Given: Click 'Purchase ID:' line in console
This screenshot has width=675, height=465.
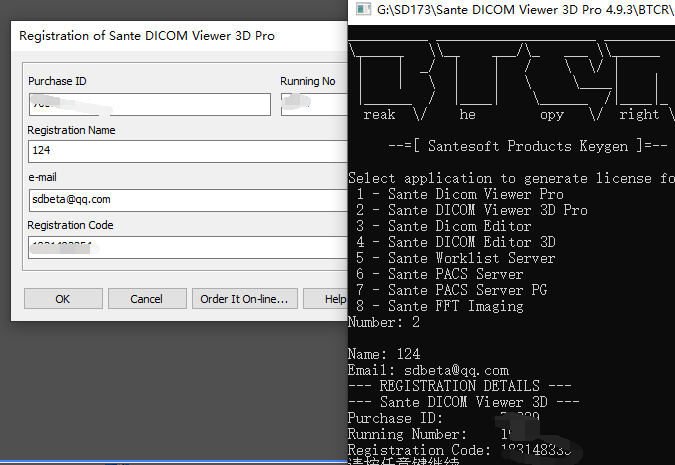Looking at the screenshot, I should (444, 418).
